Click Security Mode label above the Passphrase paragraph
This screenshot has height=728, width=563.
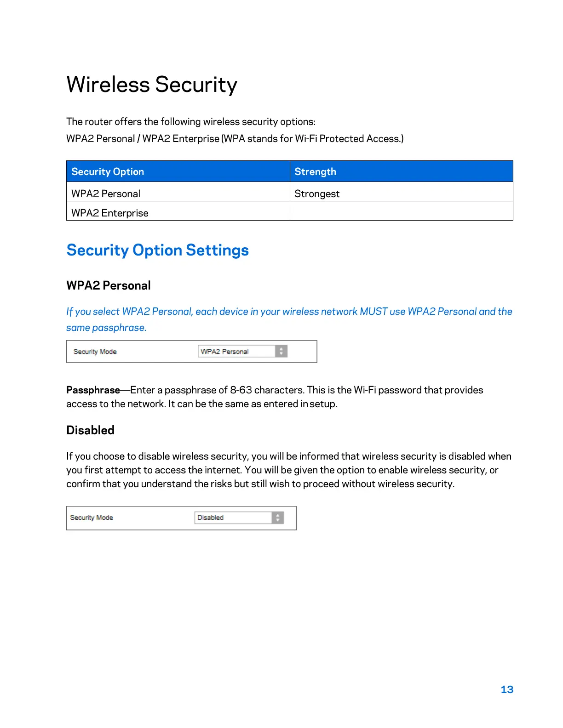[x=95, y=352]
